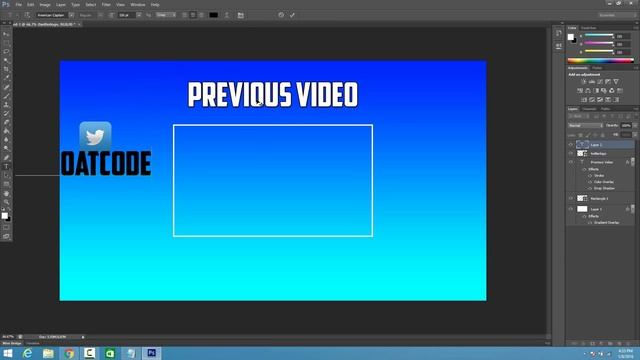
Task: Select the Quick Selection tool
Action: tap(6, 61)
